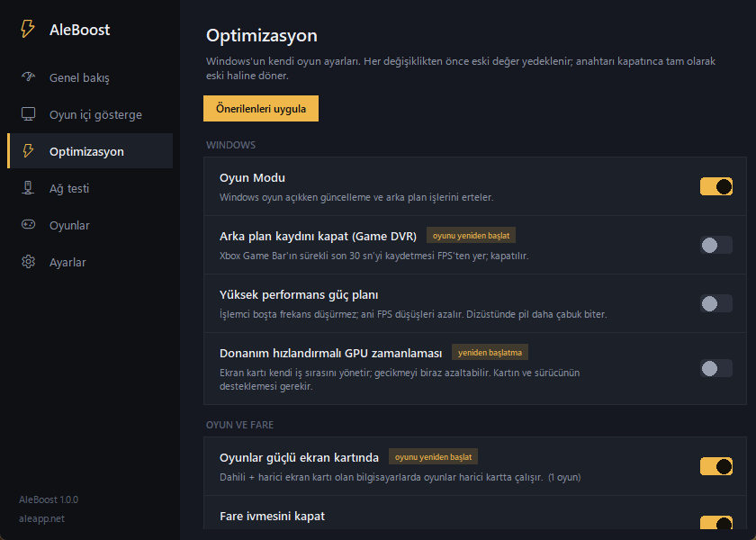This screenshot has height=540, width=756.
Task: Click the Ekran kartı kendi iş sırasını description
Action: [400, 380]
